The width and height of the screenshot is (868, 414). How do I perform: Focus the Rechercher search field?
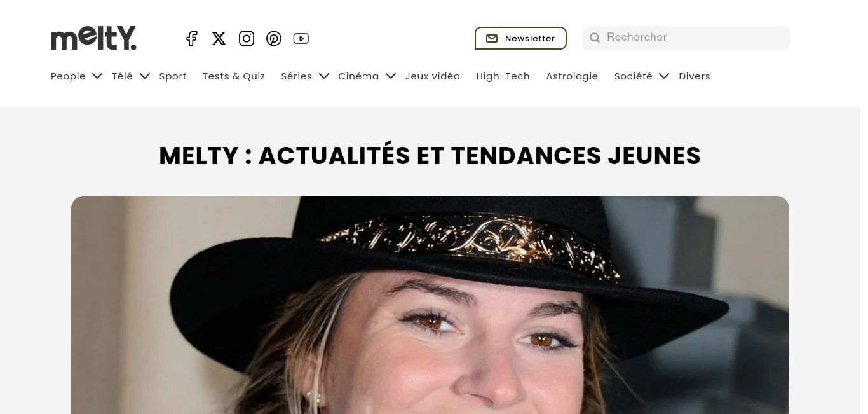[686, 38]
